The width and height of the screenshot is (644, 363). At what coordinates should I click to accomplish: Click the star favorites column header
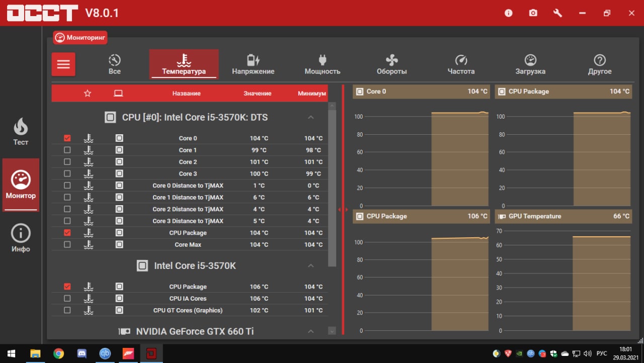click(x=88, y=93)
